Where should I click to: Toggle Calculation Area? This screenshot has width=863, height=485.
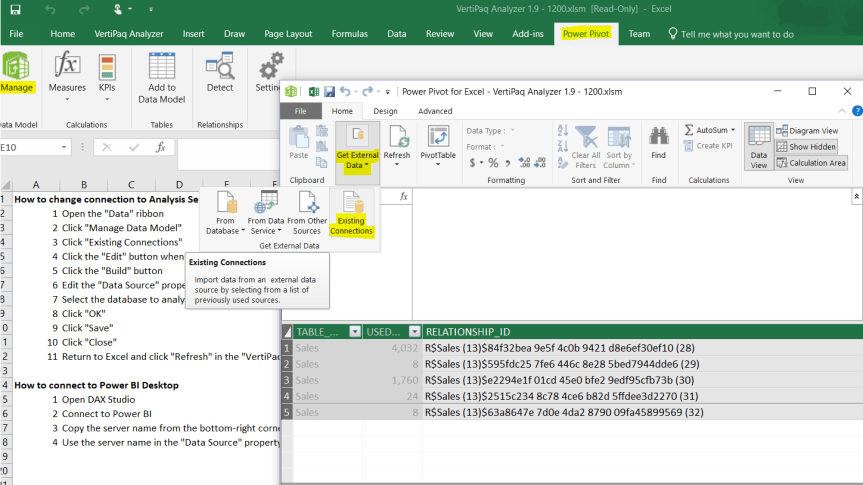811,162
